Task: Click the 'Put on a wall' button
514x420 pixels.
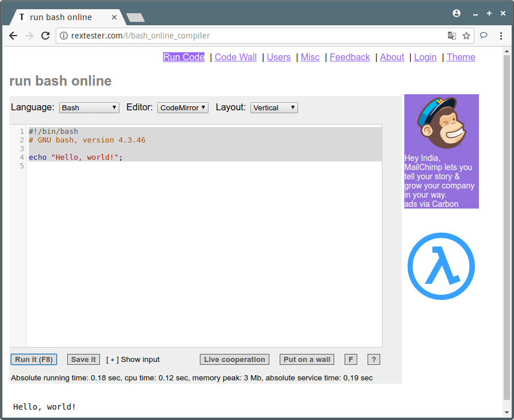Action: point(307,359)
